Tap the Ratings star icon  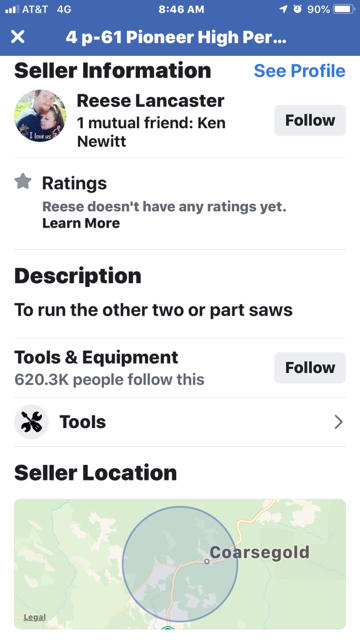pos(23,181)
